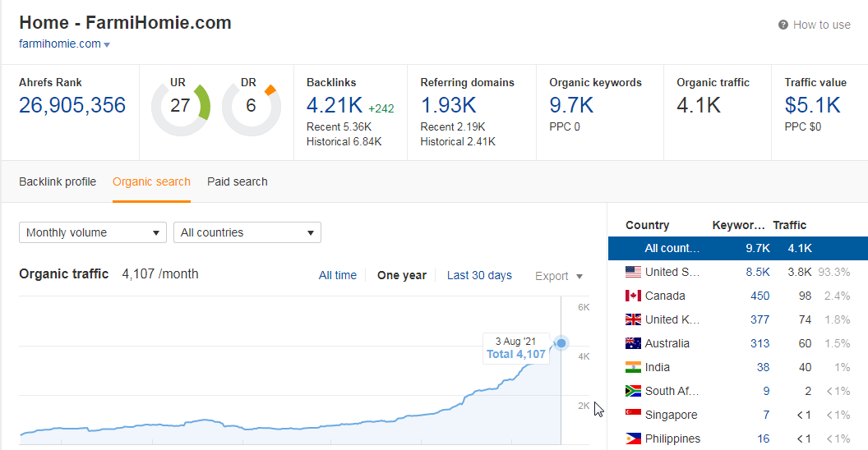
Task: Click the How to use help icon
Action: [x=783, y=25]
